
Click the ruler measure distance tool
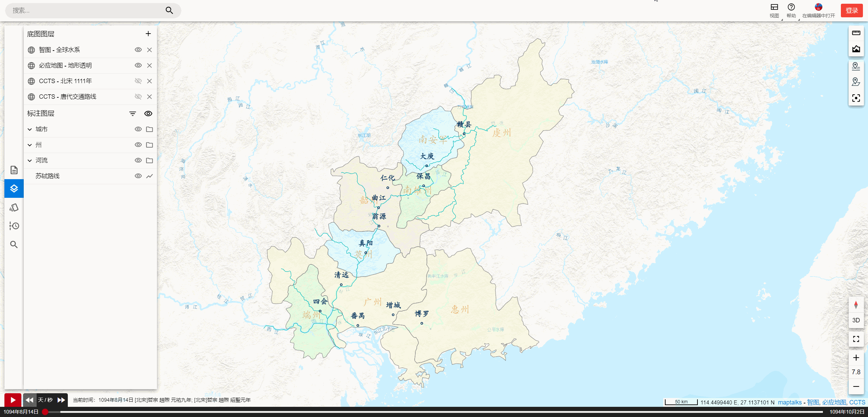(856, 33)
